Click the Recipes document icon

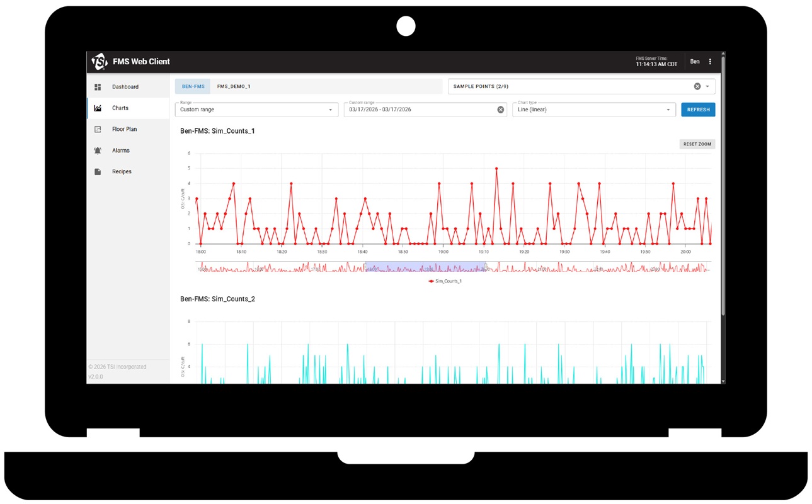[98, 171]
